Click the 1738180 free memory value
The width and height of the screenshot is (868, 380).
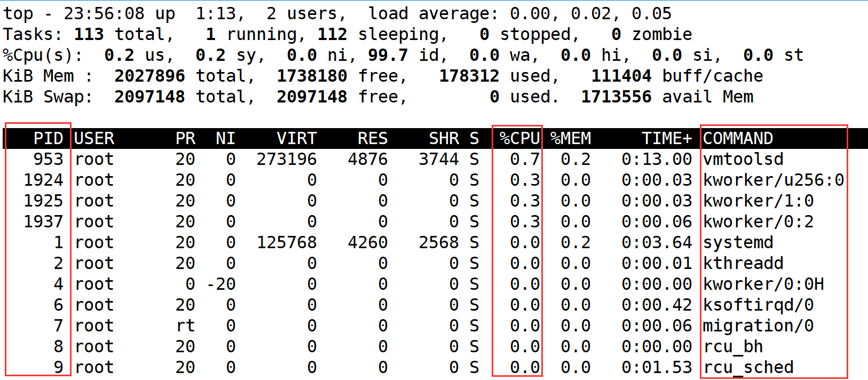pos(312,76)
